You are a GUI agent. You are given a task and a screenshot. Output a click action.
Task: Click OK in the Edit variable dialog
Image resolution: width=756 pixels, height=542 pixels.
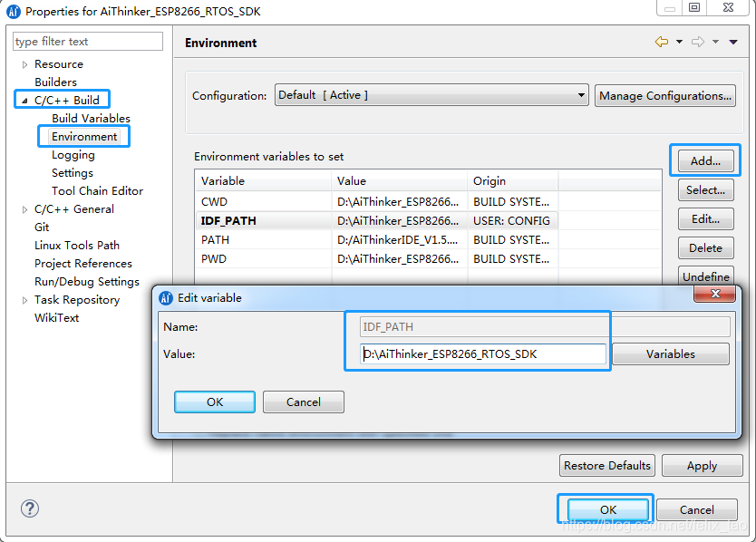coord(215,402)
